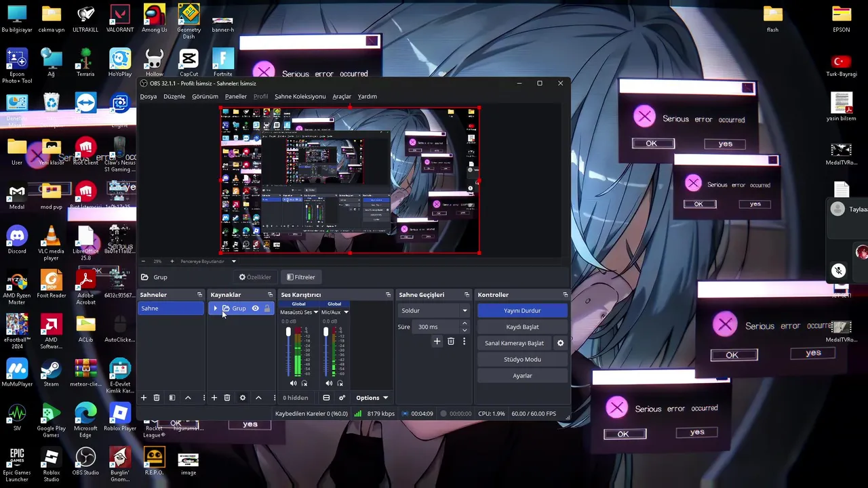
Task: Decrease Süre duration with down arrow
Action: point(465,330)
